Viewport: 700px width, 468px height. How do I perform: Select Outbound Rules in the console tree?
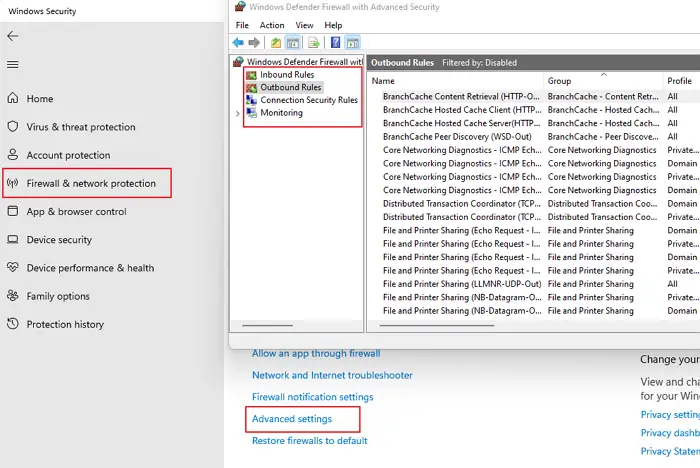[283, 87]
